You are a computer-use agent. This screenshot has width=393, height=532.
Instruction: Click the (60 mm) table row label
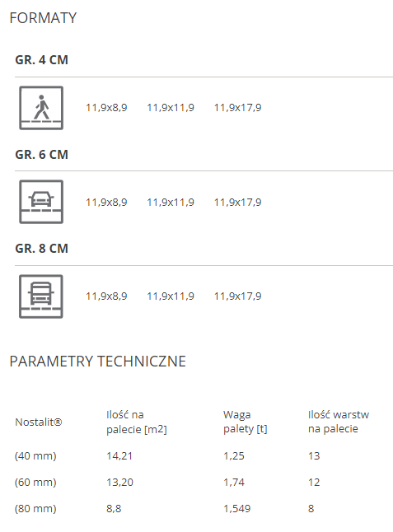35,482
